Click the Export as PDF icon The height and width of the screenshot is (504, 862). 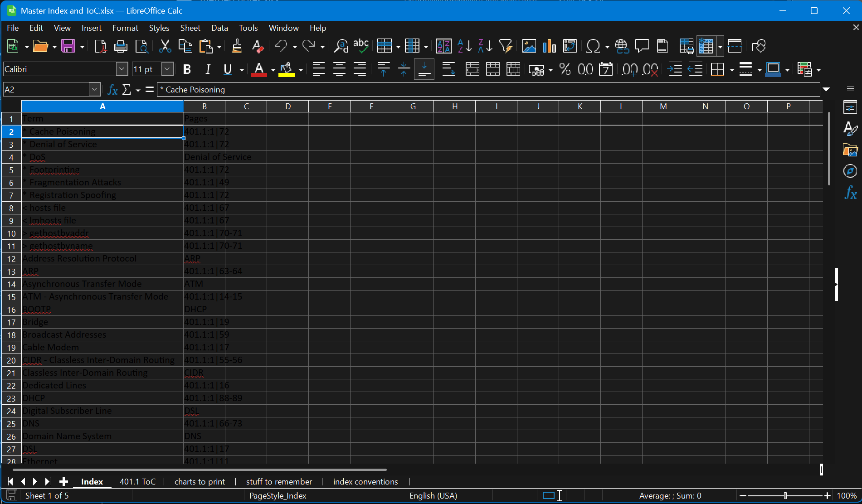point(100,46)
